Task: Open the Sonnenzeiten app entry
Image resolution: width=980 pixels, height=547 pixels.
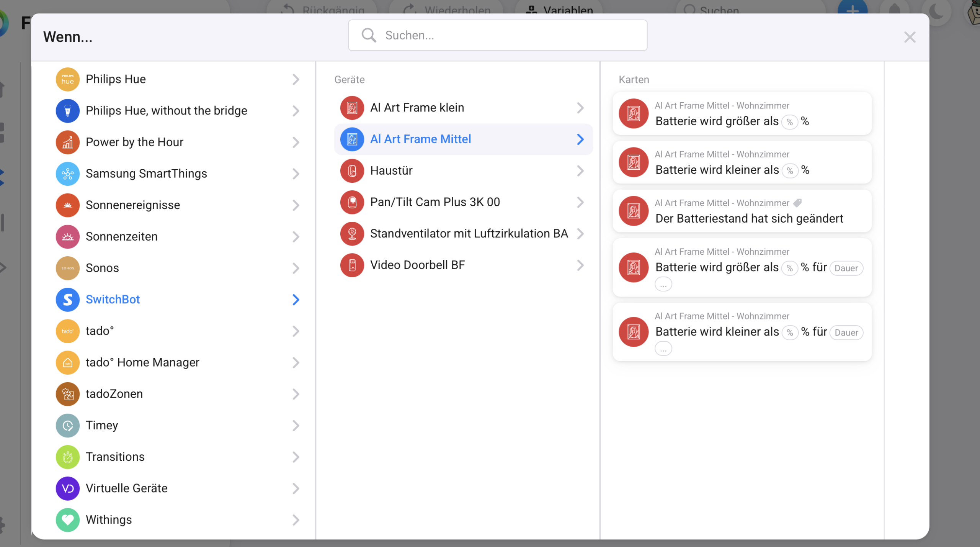Action: point(178,236)
